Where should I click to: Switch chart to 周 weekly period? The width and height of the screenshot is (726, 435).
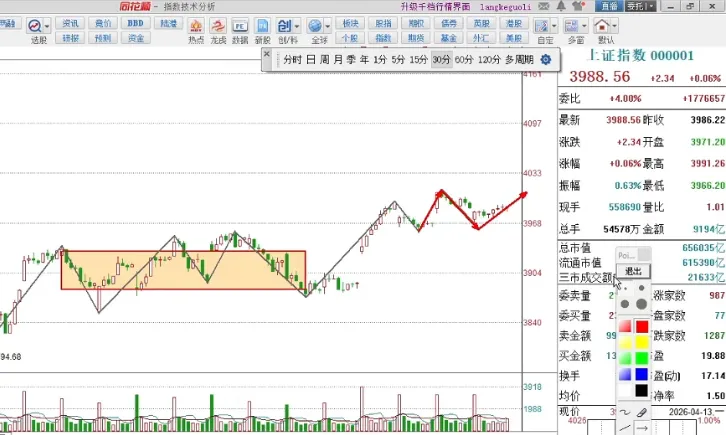(325, 60)
